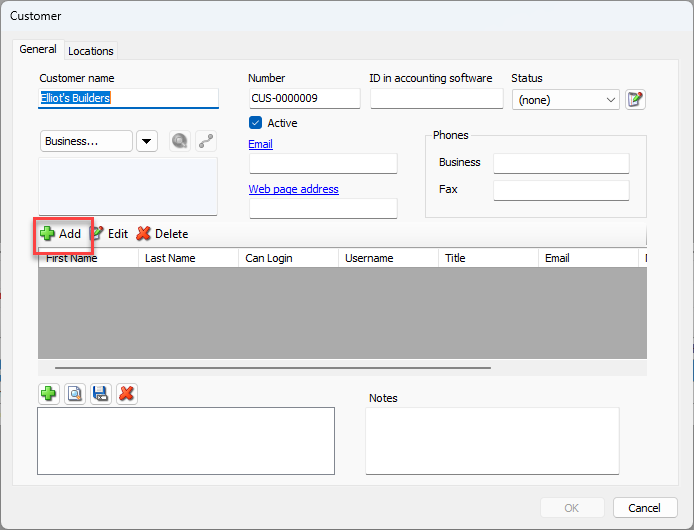Click the Can Login column header

(289, 258)
